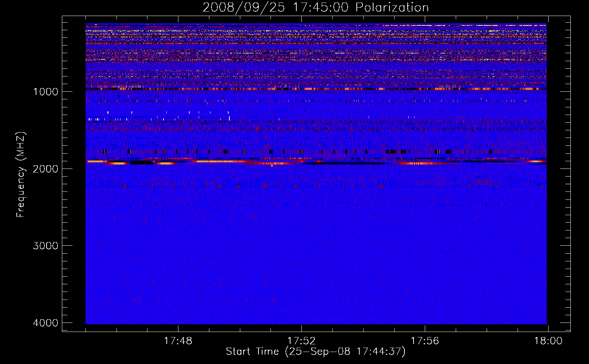Click the 'Start Time (25-Sep-08 17:44:37)' label
Screen dimensions: 589x364
pos(316,352)
